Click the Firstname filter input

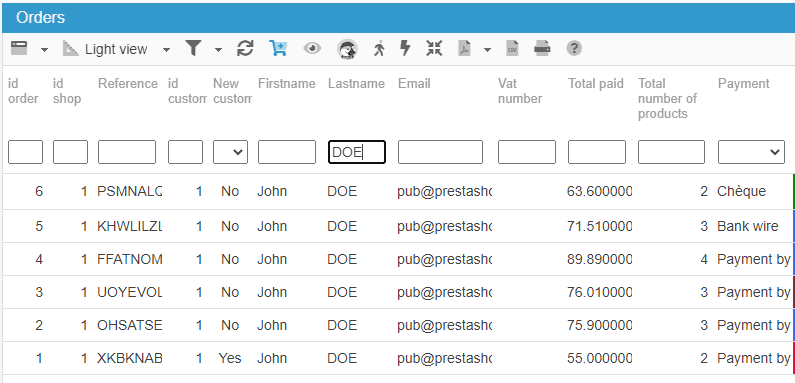pyautogui.click(x=287, y=152)
